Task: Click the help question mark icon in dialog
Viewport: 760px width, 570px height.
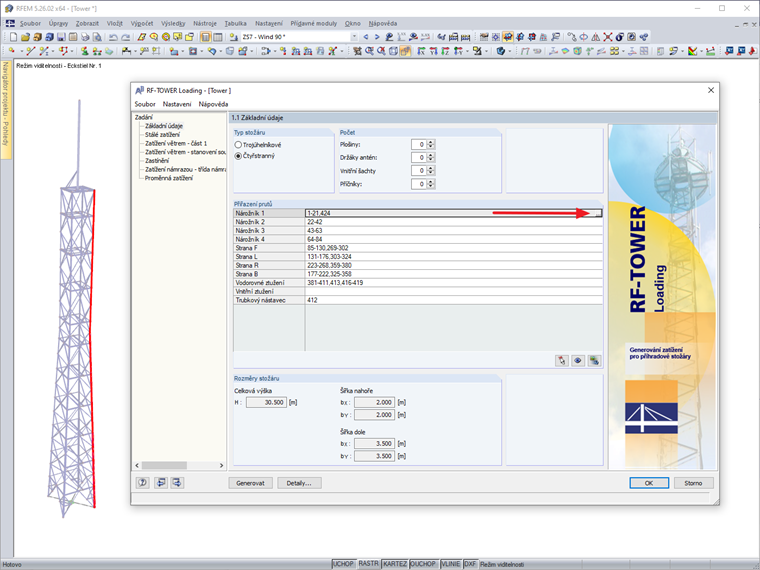Action: 142,483
